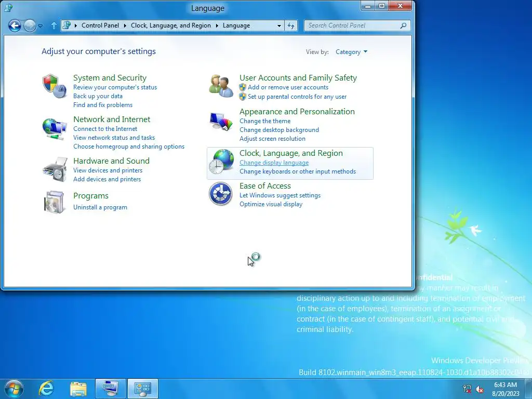Click the keyboard monitor taskbar icon
Image resolution: width=532 pixels, height=399 pixels.
pos(110,389)
